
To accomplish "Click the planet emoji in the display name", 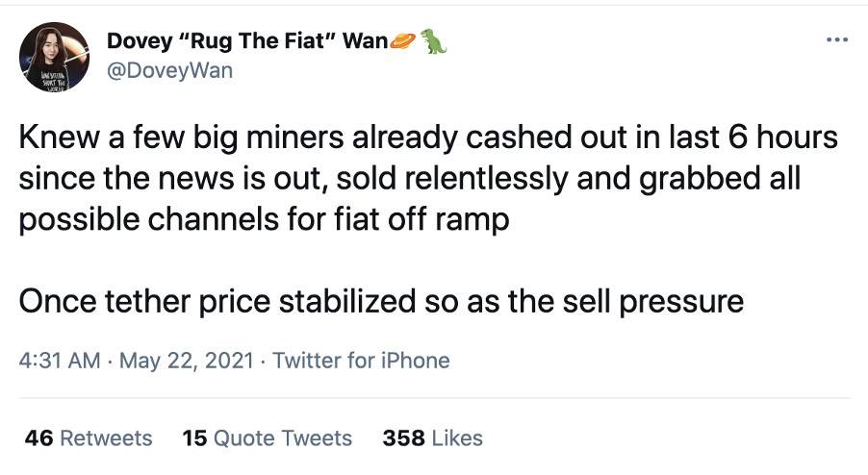I will (402, 40).
